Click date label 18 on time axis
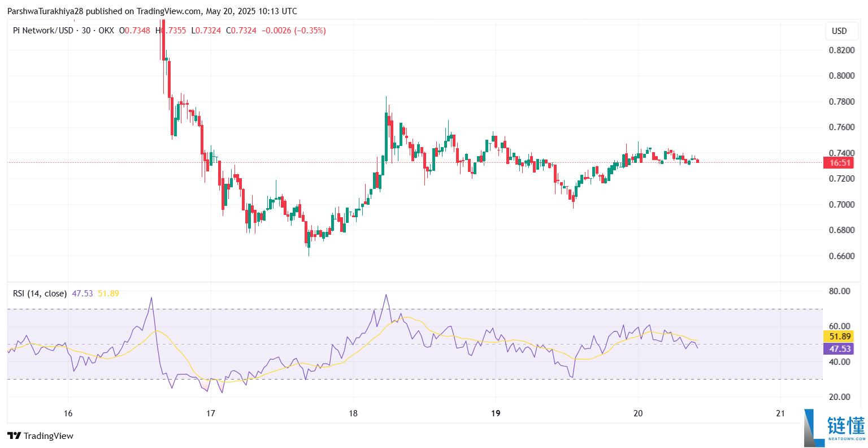 [353, 413]
